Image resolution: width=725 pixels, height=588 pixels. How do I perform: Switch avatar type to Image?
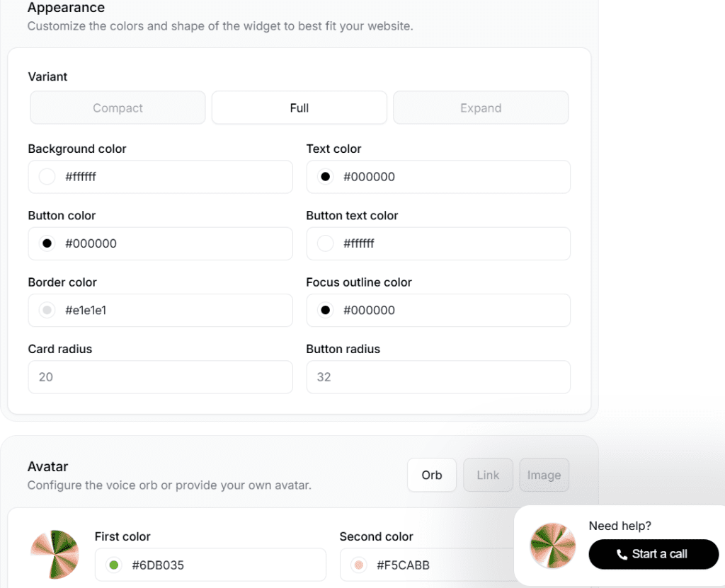pos(544,475)
